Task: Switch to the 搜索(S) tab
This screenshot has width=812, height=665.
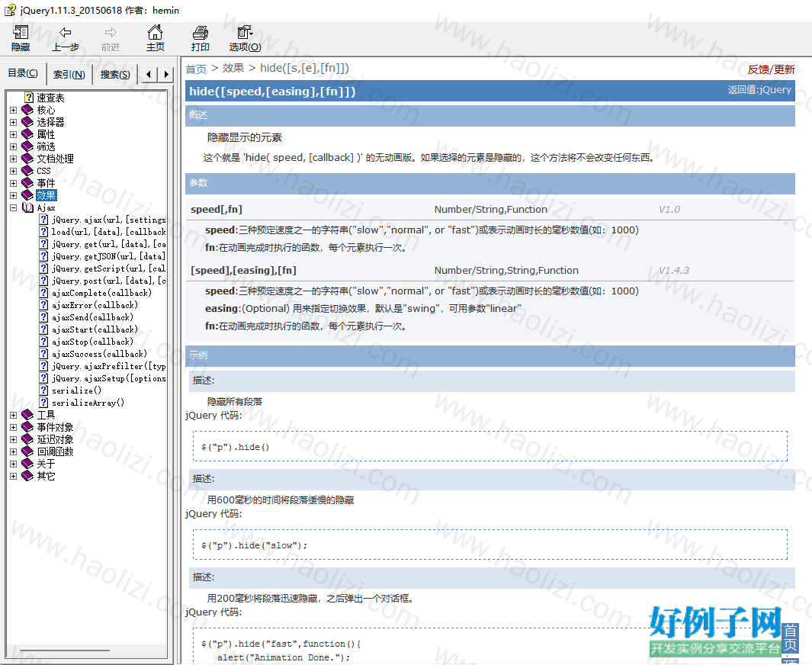Action: click(115, 75)
